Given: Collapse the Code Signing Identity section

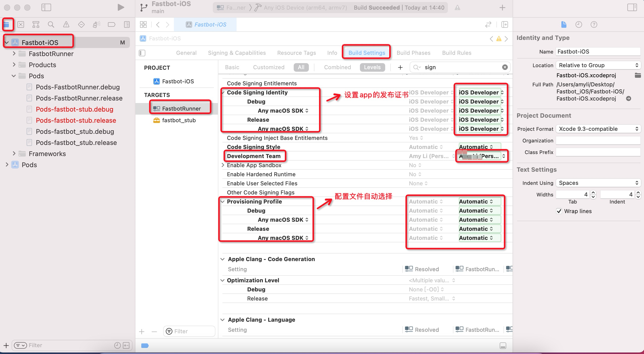Looking at the screenshot, I should (223, 92).
